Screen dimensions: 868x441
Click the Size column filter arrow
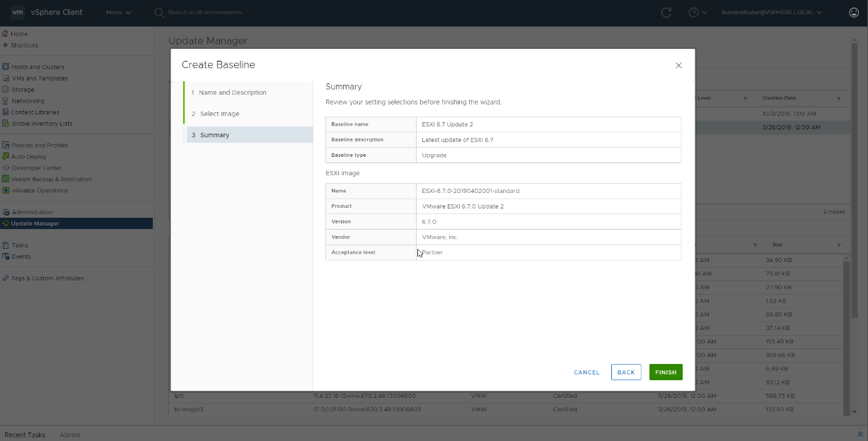pos(839,245)
